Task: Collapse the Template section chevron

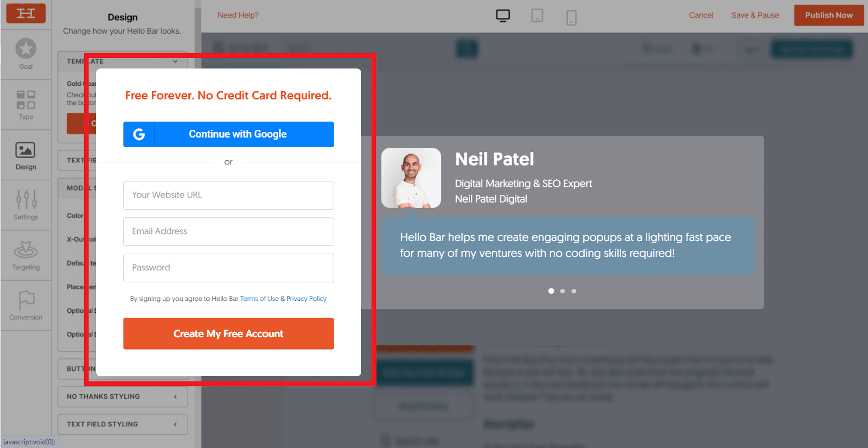Action: click(x=175, y=61)
